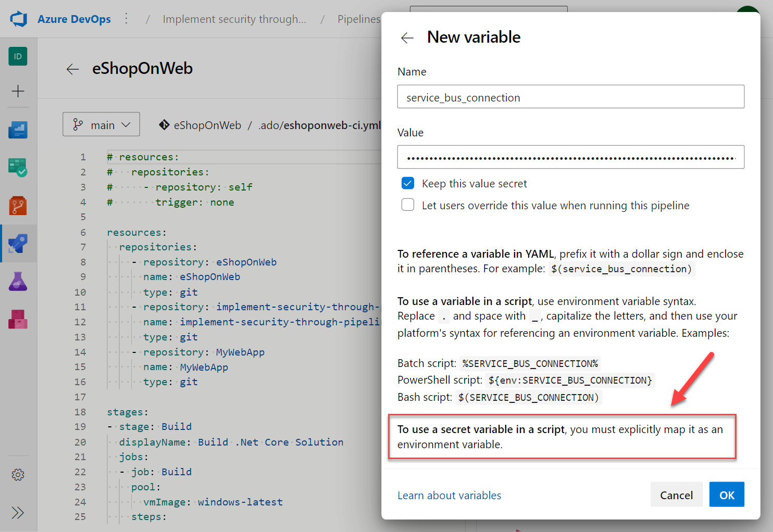Click OK to save the variable

click(x=727, y=495)
